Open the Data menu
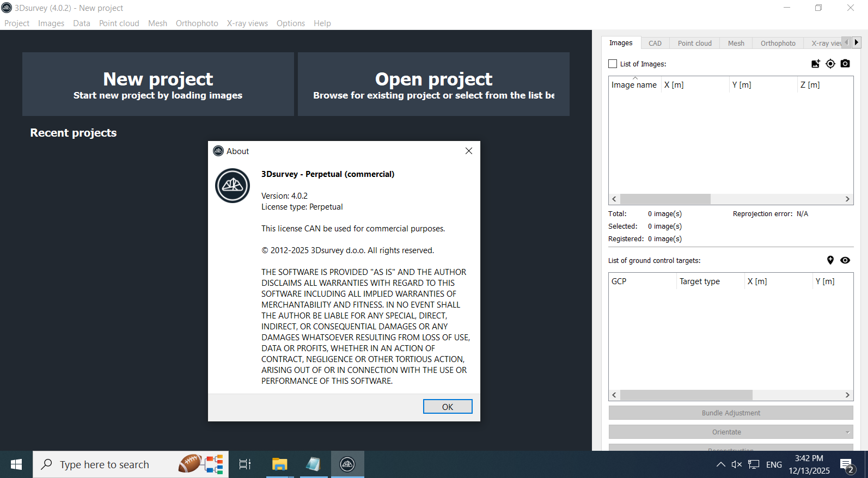This screenshot has width=868, height=478. (82, 23)
